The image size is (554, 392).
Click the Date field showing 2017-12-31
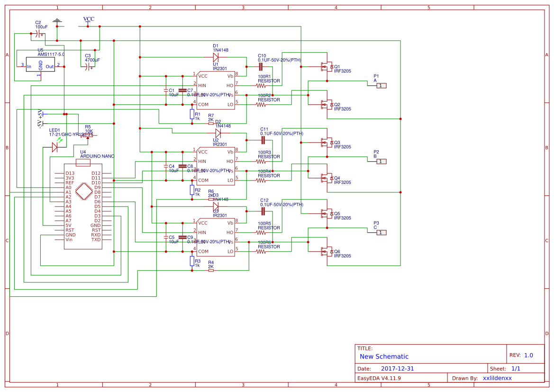(398, 368)
